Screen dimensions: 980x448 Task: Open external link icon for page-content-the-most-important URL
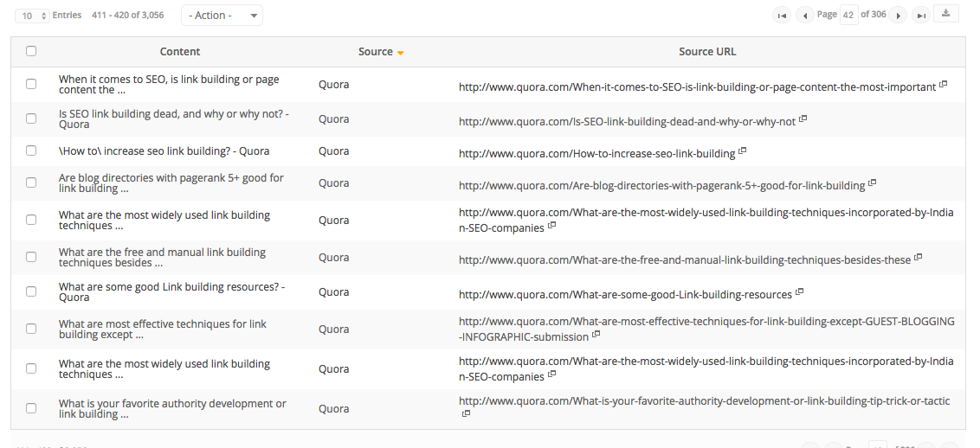[x=944, y=84]
